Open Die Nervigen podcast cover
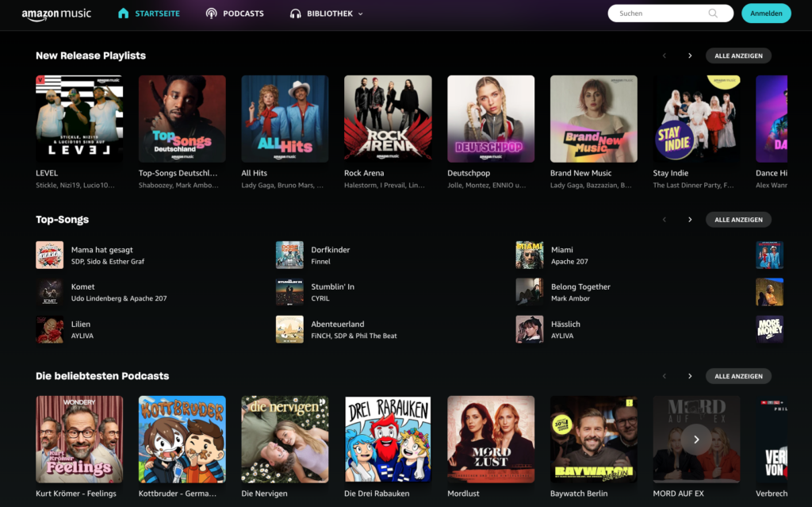The image size is (812, 507). coord(285,440)
